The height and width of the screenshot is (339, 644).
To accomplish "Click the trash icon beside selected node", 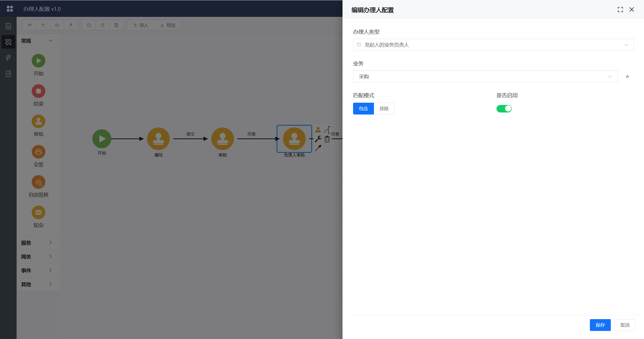I will 327,139.
